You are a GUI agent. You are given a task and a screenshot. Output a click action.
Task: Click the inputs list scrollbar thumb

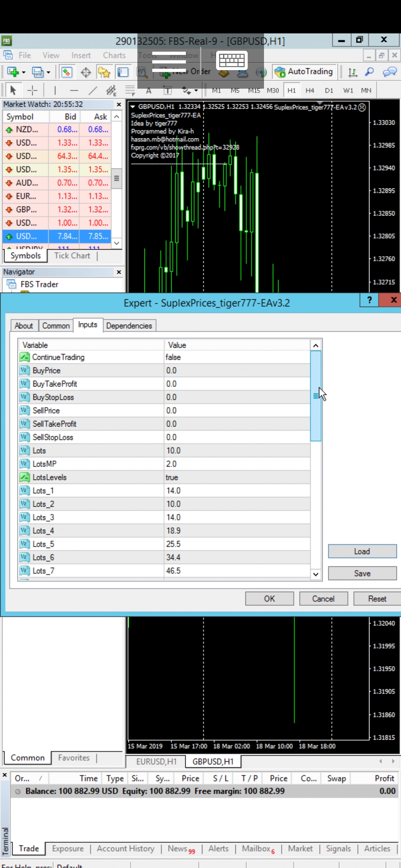click(316, 396)
